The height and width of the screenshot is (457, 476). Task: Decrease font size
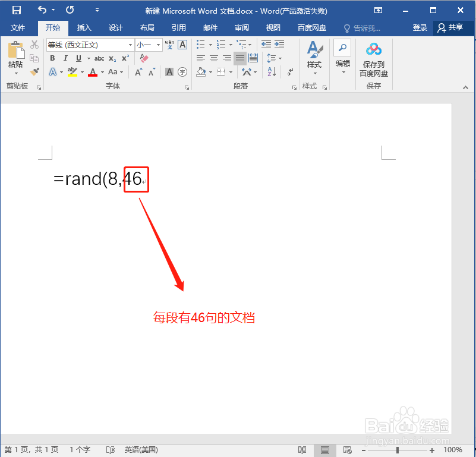(x=152, y=72)
